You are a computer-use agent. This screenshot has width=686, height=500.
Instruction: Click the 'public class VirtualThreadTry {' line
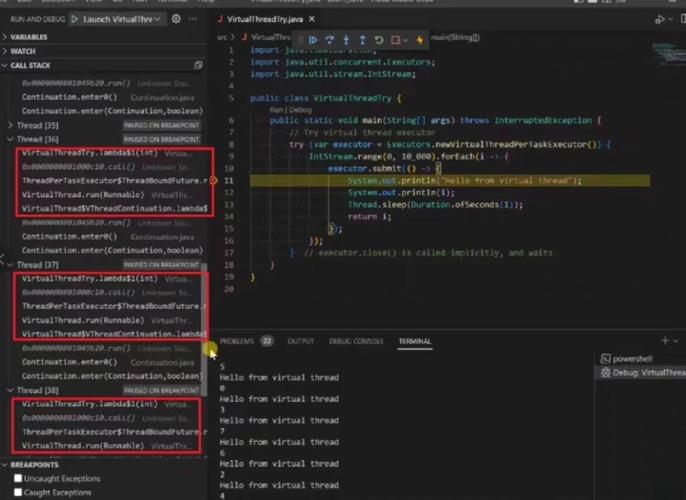click(326, 98)
